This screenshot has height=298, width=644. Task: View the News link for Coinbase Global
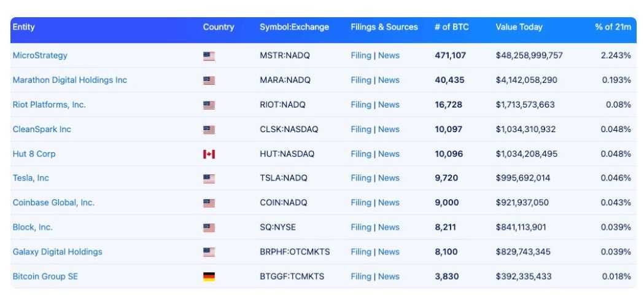pos(389,203)
